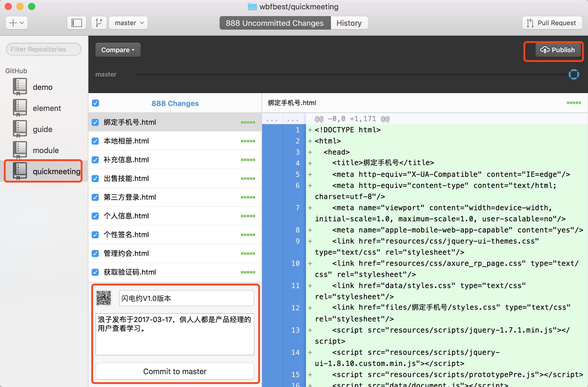Open the module repository icon
588x387 pixels.
[x=20, y=150]
